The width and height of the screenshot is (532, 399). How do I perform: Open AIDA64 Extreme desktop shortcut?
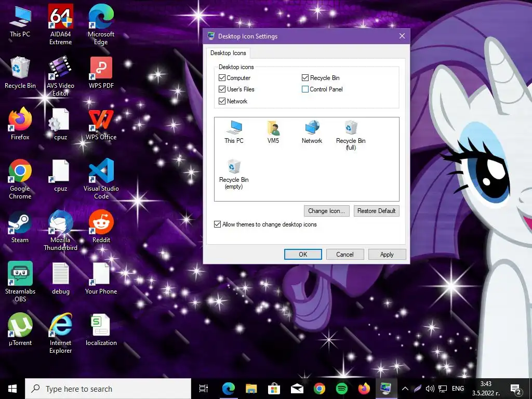pyautogui.click(x=60, y=24)
